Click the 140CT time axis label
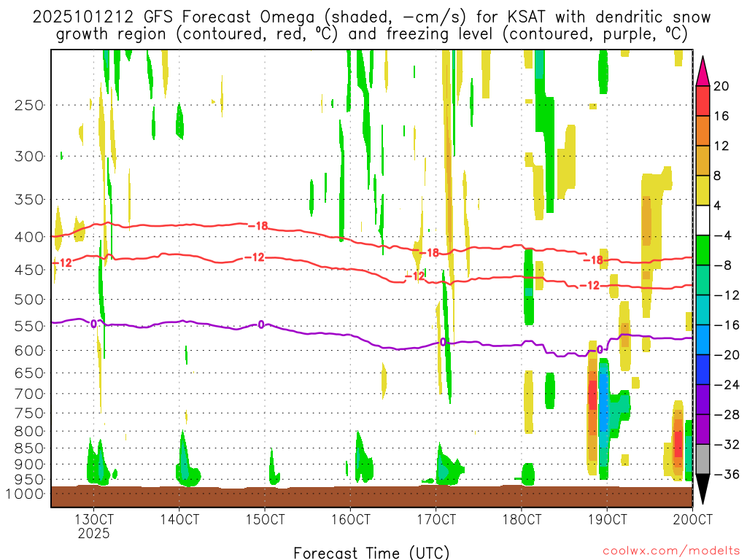 tap(179, 519)
